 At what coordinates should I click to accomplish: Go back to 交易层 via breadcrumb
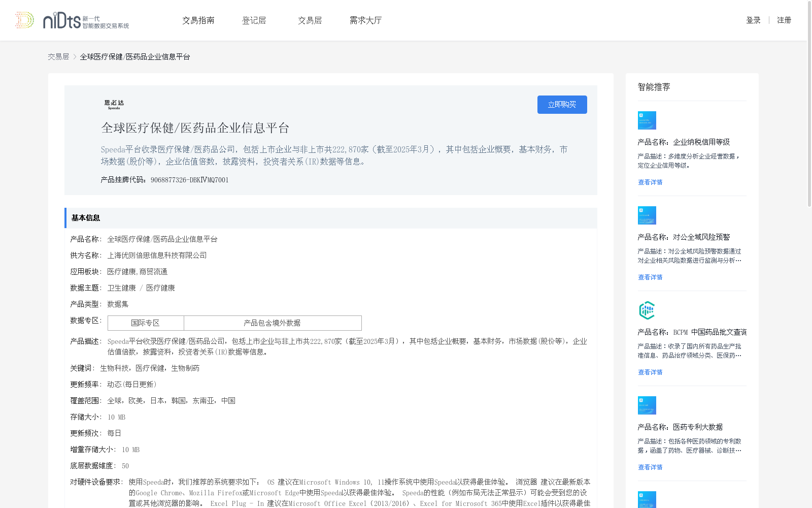click(x=58, y=57)
